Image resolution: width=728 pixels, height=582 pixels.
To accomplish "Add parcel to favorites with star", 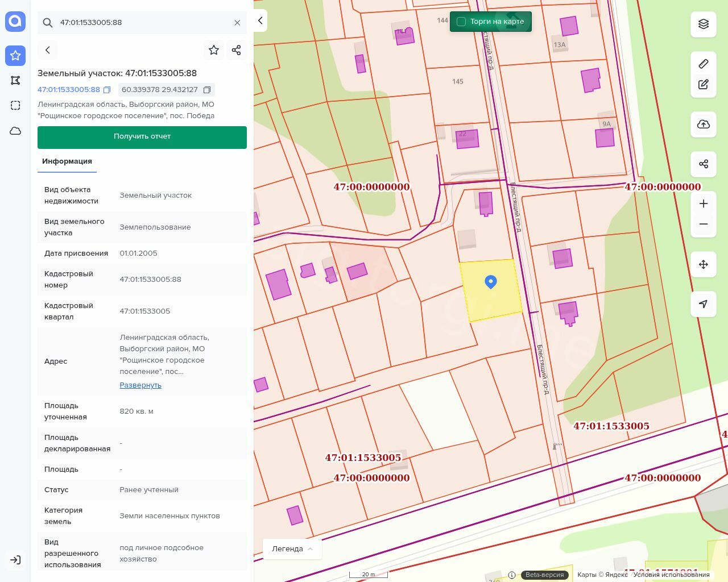I will pyautogui.click(x=214, y=50).
